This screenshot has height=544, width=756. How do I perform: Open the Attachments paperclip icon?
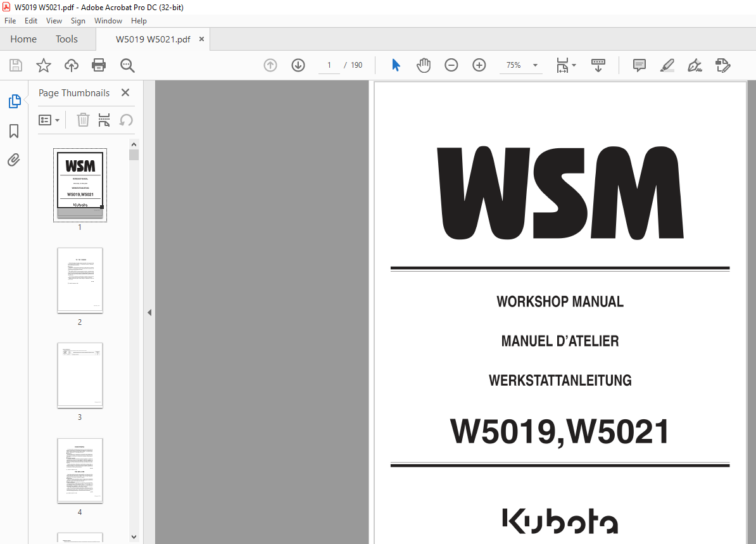click(14, 160)
